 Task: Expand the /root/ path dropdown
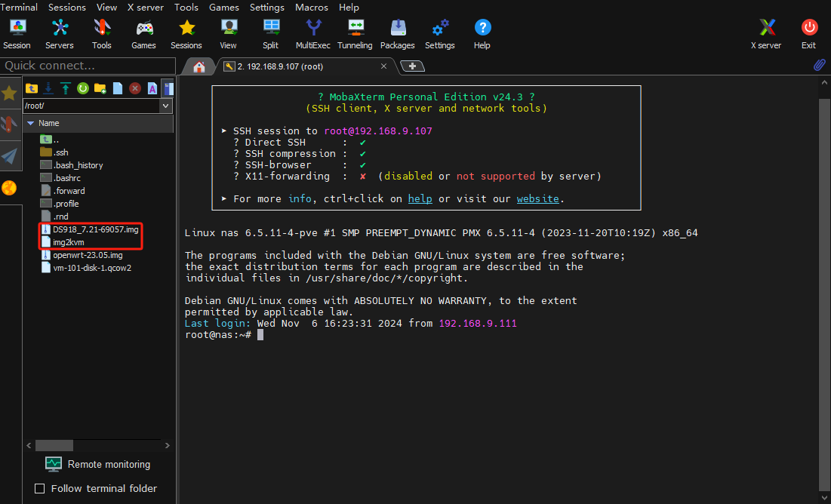point(166,106)
